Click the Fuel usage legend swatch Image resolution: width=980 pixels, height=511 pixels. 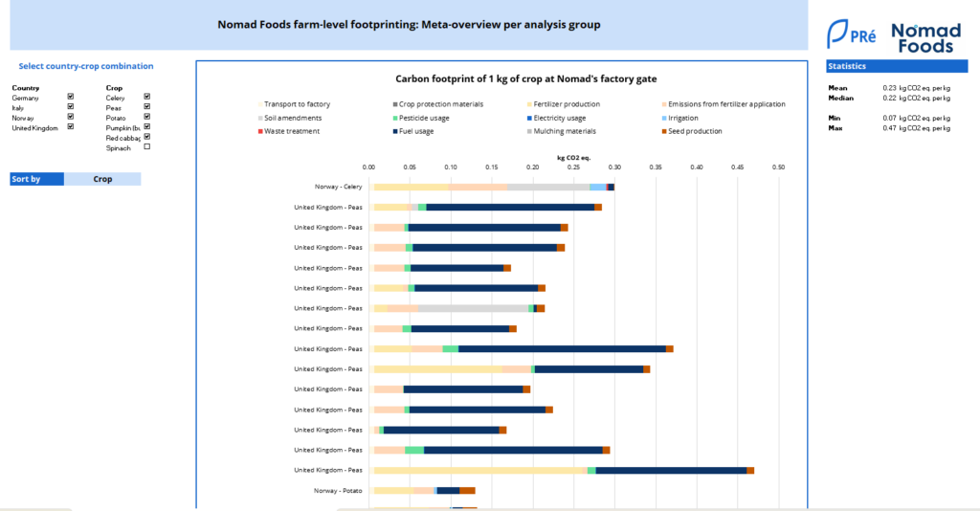pyautogui.click(x=395, y=131)
